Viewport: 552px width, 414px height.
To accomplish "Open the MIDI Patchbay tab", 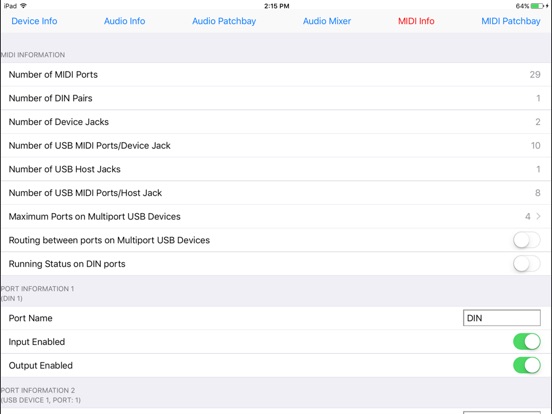I will pyautogui.click(x=511, y=21).
